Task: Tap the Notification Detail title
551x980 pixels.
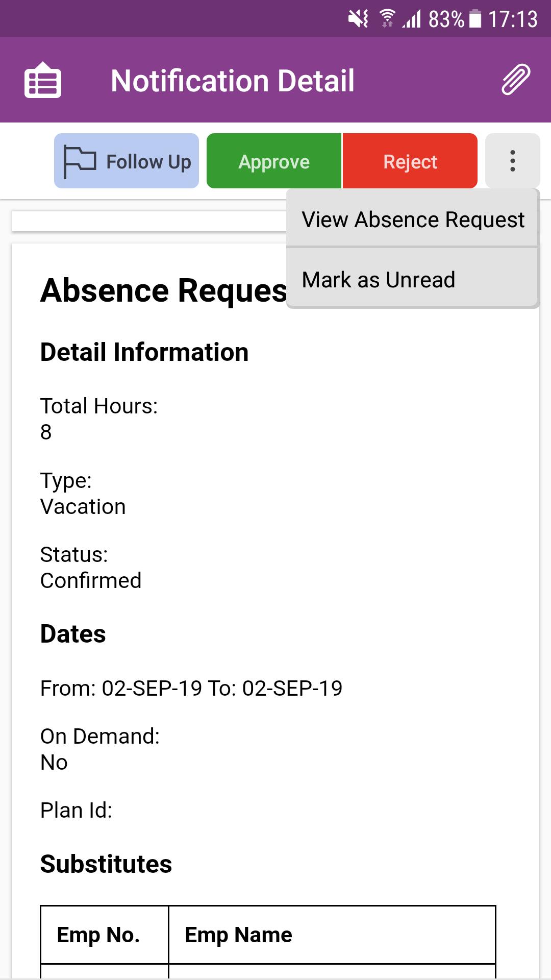Action: click(x=233, y=81)
